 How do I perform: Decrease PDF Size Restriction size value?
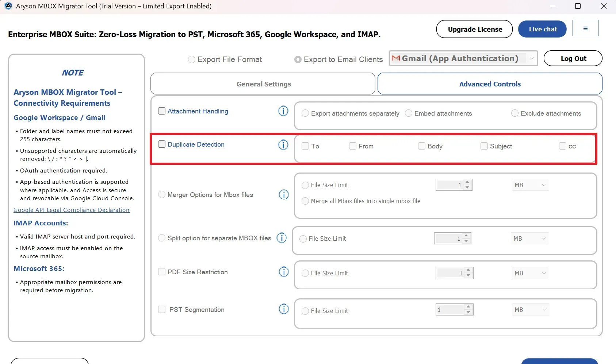468,276
